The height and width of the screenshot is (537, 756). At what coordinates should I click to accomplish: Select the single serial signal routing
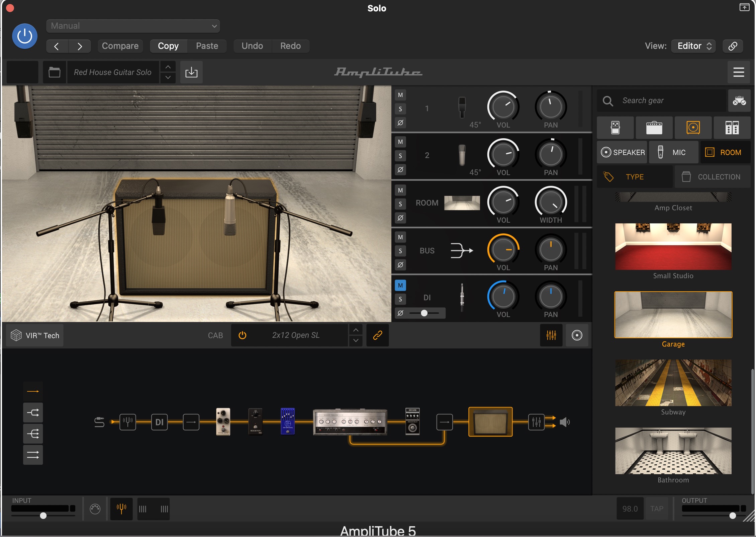click(x=33, y=391)
